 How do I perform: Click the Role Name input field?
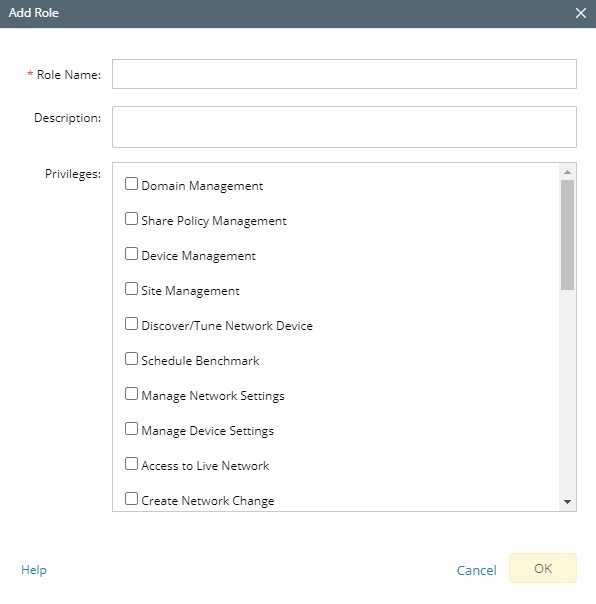(344, 74)
